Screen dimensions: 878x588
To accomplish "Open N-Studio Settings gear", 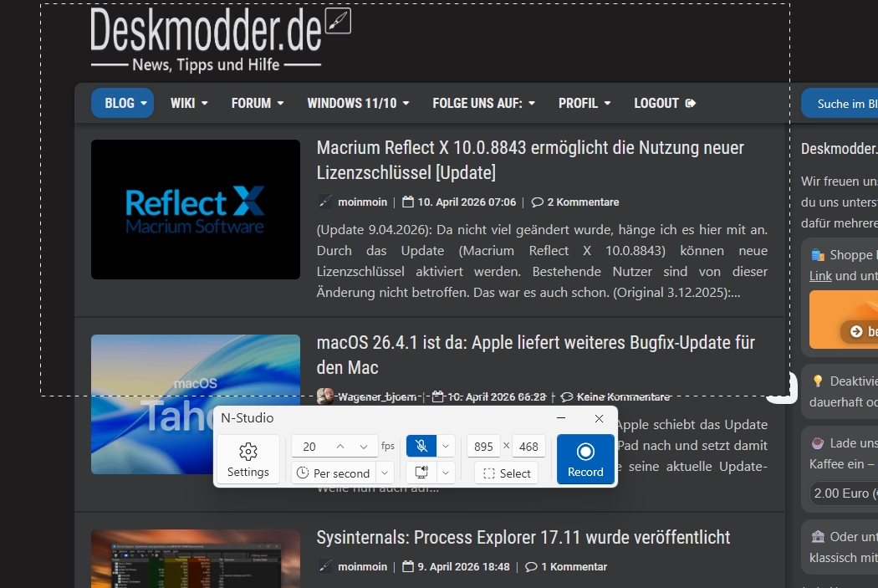I will tap(248, 459).
